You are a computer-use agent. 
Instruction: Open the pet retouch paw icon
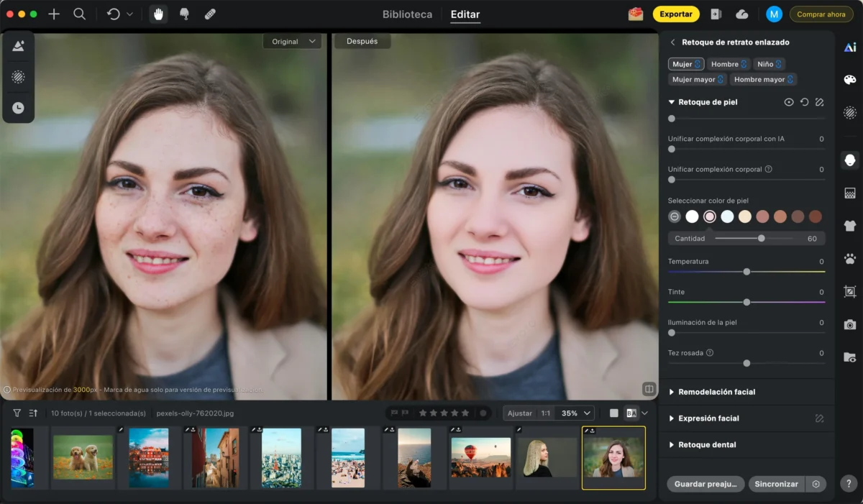(x=850, y=259)
